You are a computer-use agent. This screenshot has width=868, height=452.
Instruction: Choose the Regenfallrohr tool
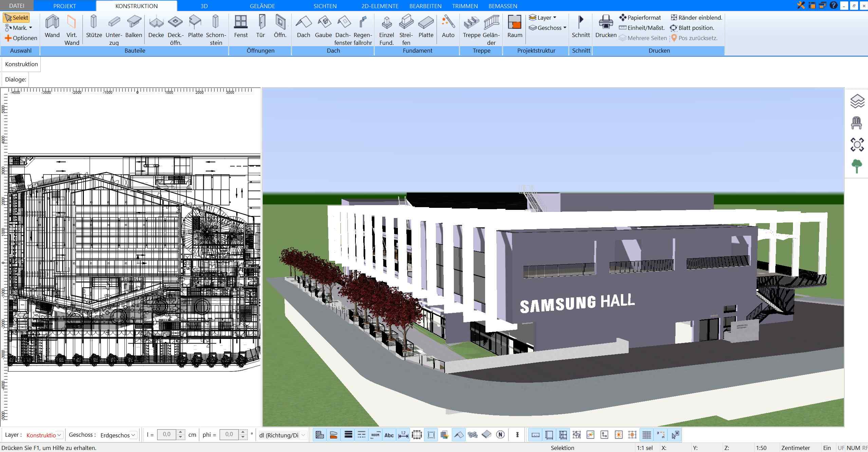coord(363,30)
